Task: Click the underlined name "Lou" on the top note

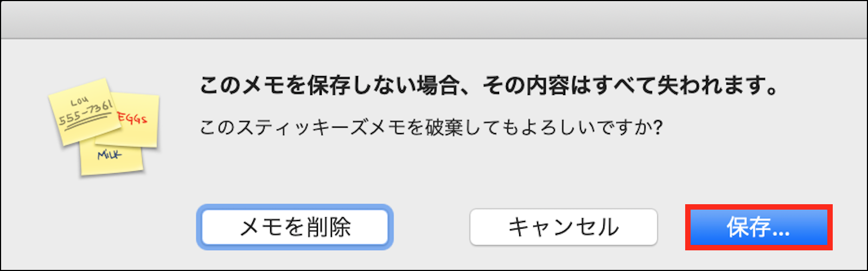Action: [79, 102]
